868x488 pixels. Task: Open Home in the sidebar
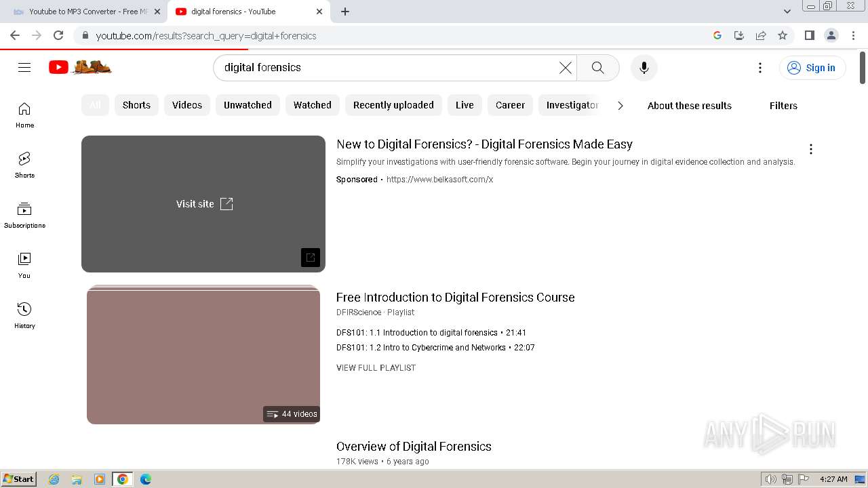click(x=24, y=115)
